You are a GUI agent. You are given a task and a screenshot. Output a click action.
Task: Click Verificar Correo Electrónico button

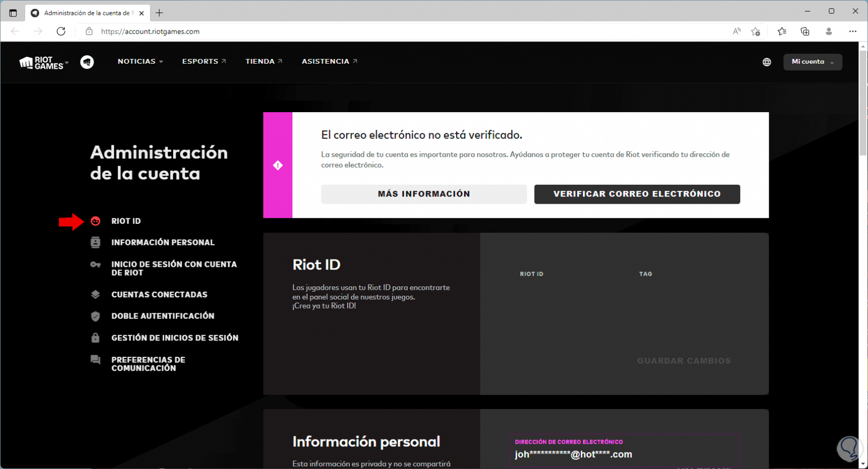point(637,194)
